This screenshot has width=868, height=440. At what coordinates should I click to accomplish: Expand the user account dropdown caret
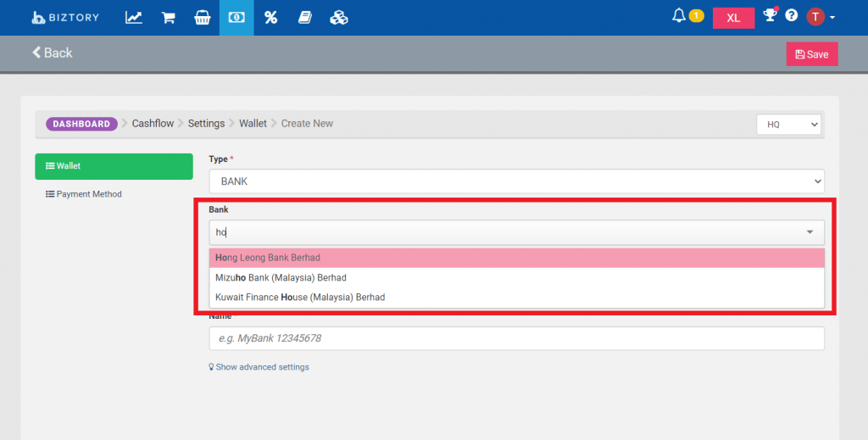tap(832, 17)
